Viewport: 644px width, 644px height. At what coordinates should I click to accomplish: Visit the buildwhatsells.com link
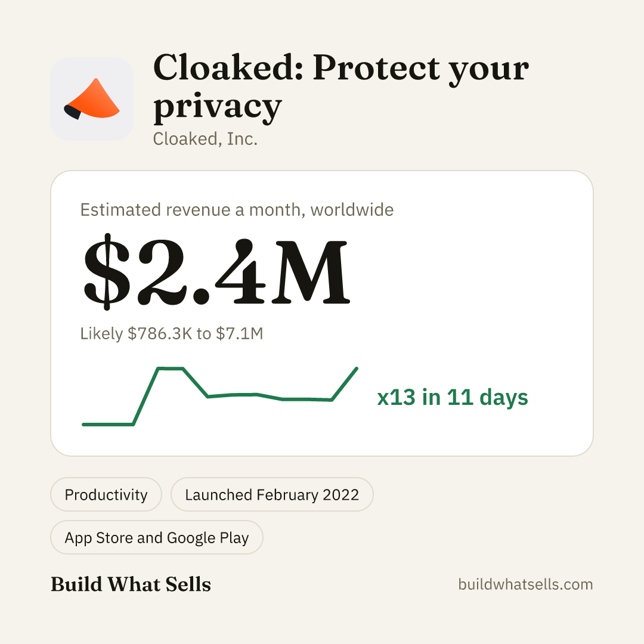point(525,584)
